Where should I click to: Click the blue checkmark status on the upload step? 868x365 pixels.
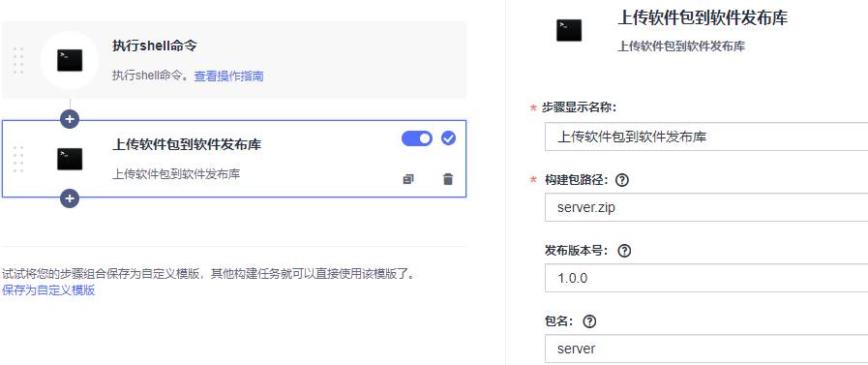(448, 138)
